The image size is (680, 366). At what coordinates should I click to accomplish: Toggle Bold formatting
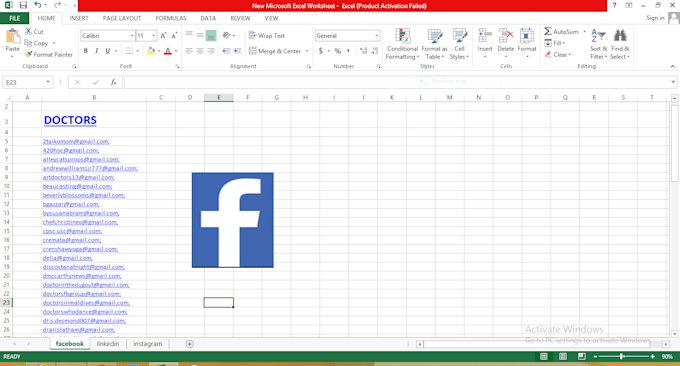pyautogui.click(x=86, y=51)
